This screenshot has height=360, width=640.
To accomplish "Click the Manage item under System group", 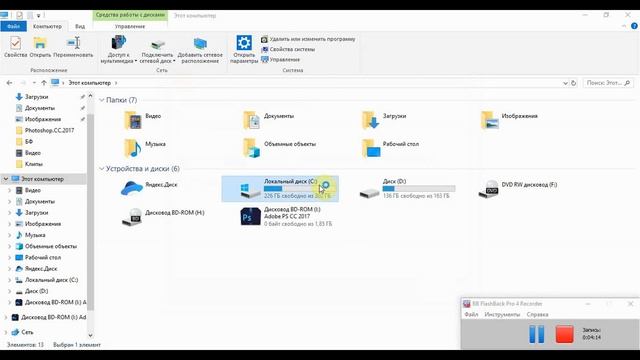I will 280,60.
